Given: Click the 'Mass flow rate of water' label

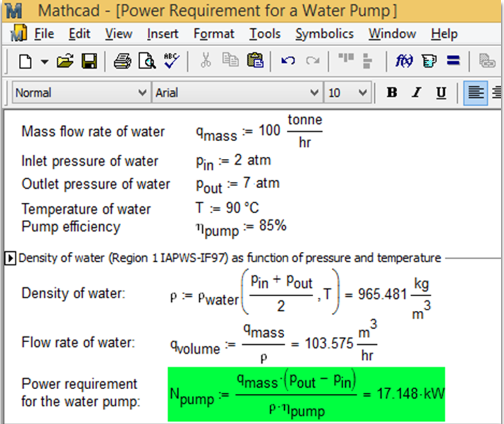Looking at the screenshot, I should tap(93, 131).
